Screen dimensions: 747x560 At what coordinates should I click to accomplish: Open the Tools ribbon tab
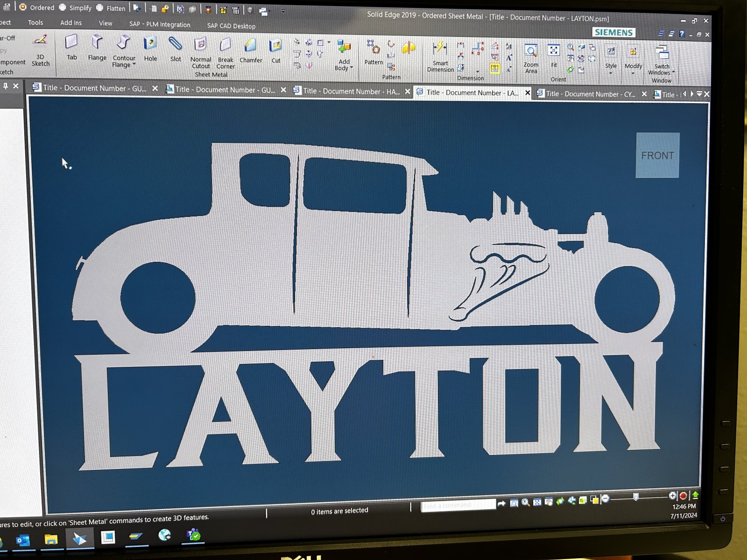35,22
